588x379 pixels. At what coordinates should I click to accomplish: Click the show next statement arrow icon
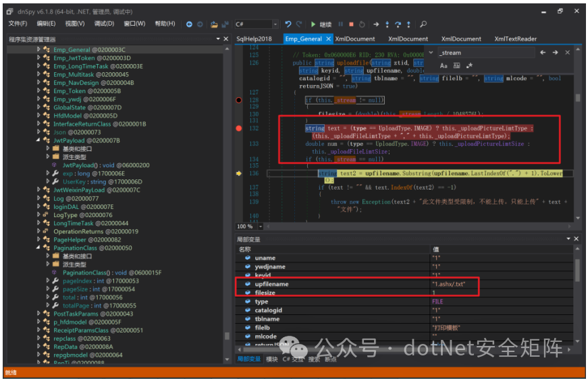click(x=376, y=24)
